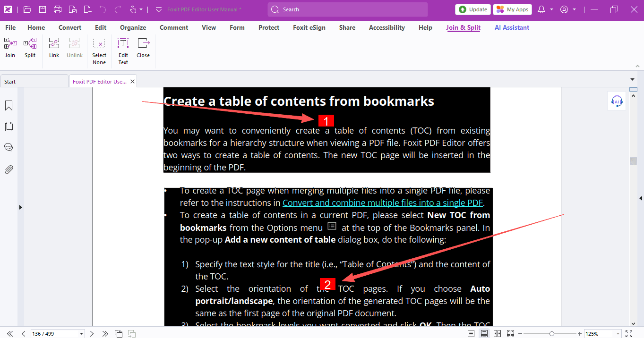Click the My Apps button
The width and height of the screenshot is (644, 338).
[512, 9]
